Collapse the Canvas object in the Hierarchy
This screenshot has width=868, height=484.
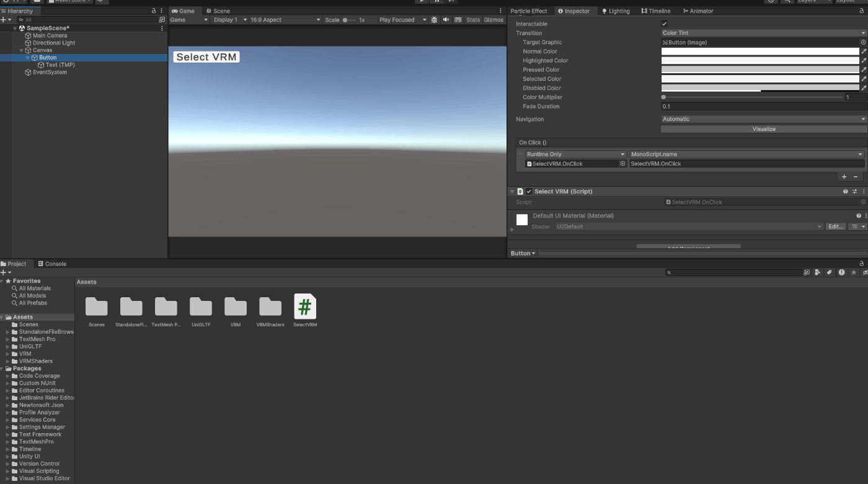pos(20,50)
